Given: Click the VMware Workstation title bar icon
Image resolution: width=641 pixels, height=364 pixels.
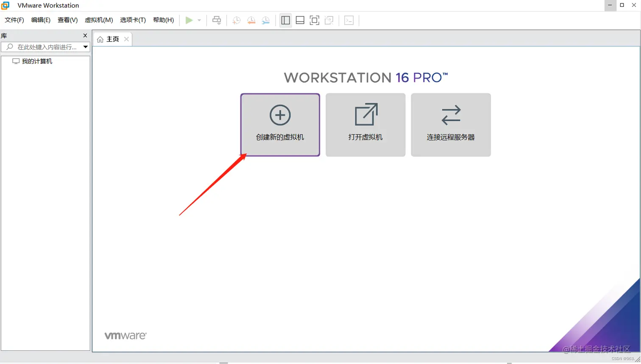Looking at the screenshot, I should point(6,6).
